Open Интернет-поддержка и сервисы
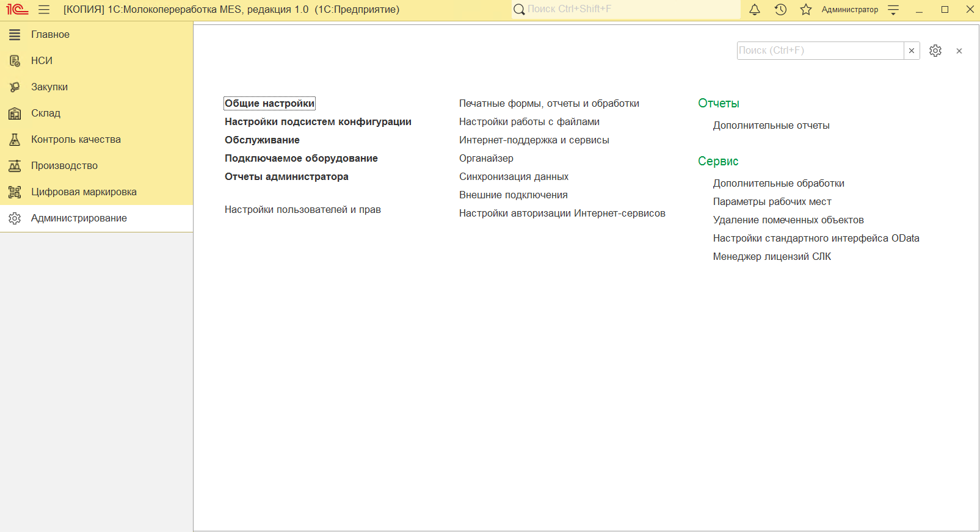This screenshot has width=980, height=532. click(534, 140)
